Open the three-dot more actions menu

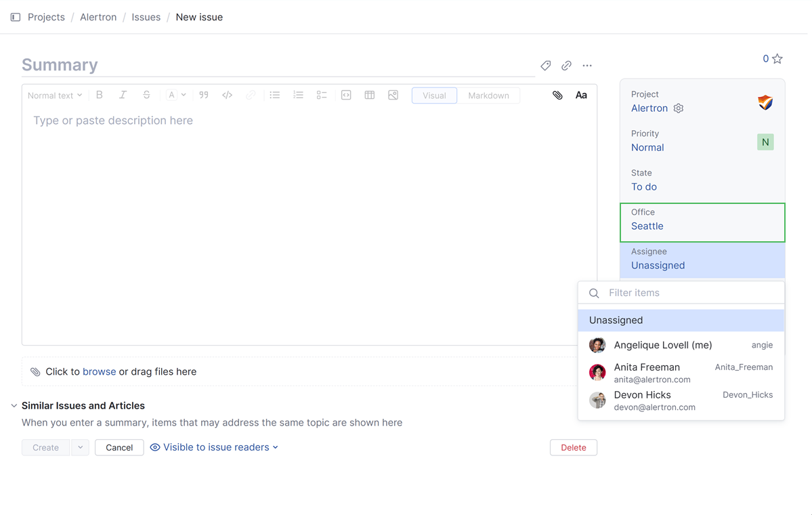click(586, 65)
